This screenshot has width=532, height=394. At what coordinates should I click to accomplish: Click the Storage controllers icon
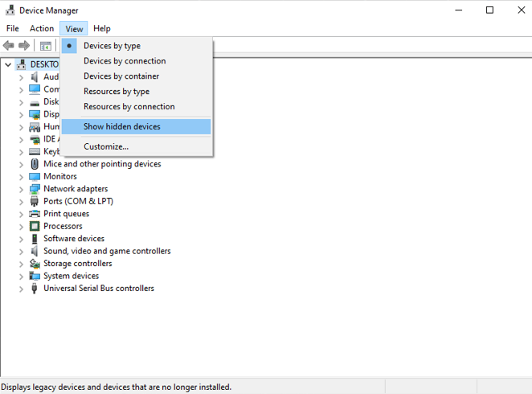tap(35, 264)
